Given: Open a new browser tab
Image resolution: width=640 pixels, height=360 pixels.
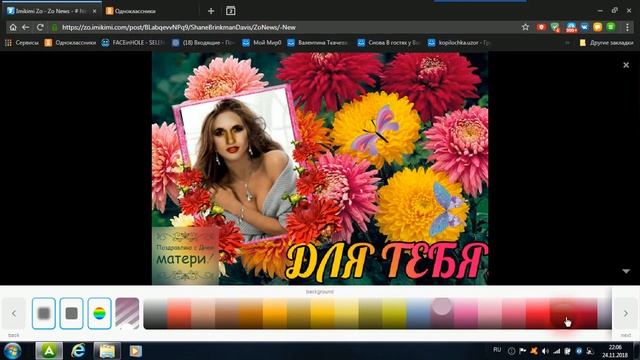Looking at the screenshot, I should tap(211, 11).
